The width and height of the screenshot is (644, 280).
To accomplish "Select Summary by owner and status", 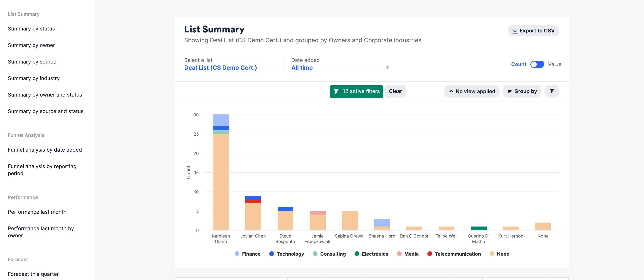I will (45, 95).
